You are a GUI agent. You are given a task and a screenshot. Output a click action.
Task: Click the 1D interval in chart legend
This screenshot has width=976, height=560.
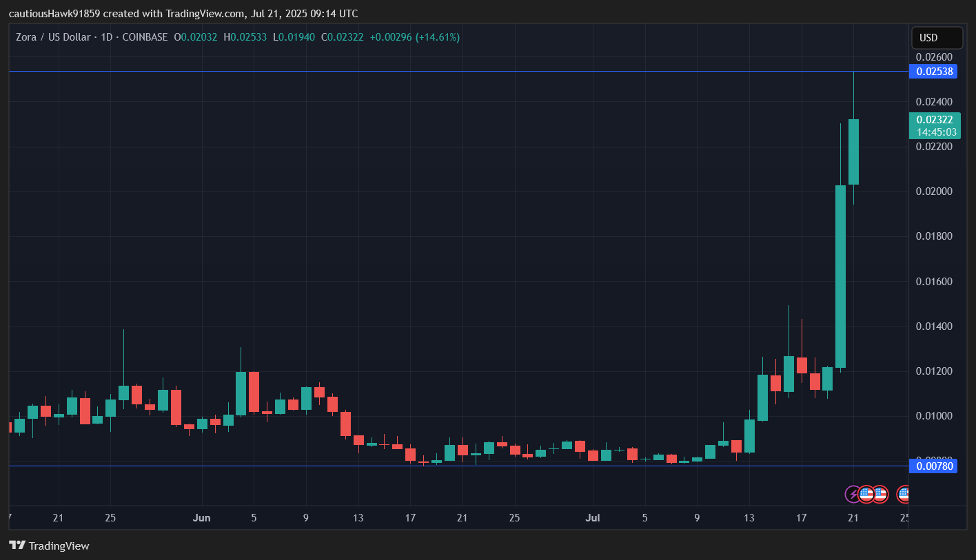coord(106,37)
